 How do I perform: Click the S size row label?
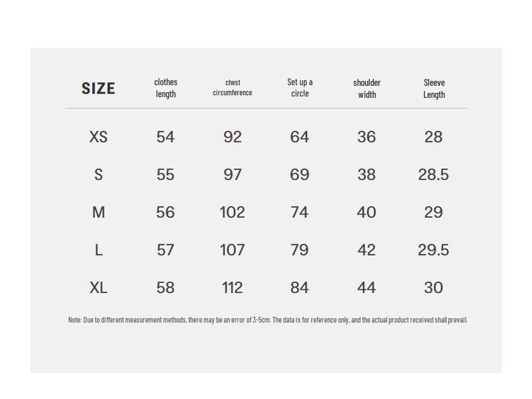click(x=99, y=175)
